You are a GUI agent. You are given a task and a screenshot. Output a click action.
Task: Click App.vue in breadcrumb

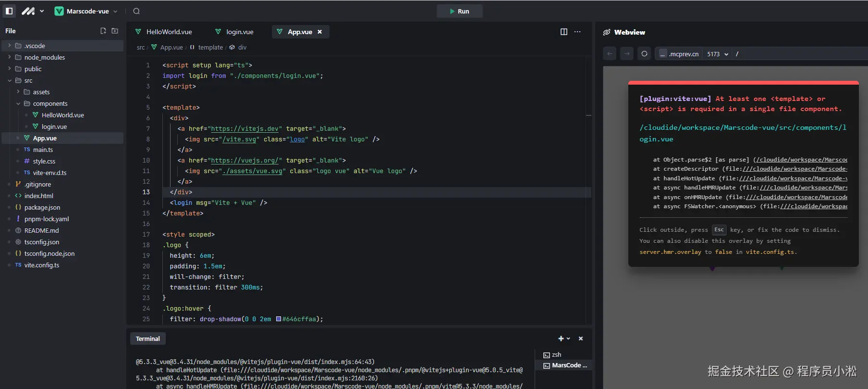[167, 47]
